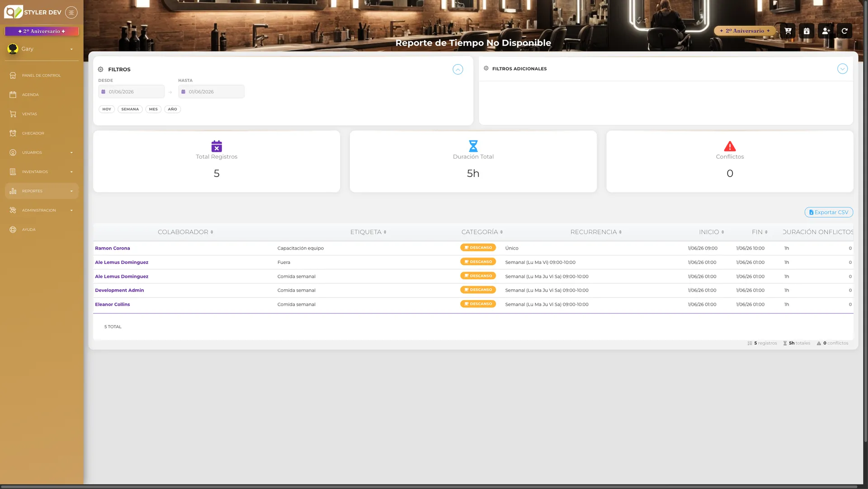Click Gary's avatar picture
The height and width of the screenshot is (489, 868).
[13, 49]
